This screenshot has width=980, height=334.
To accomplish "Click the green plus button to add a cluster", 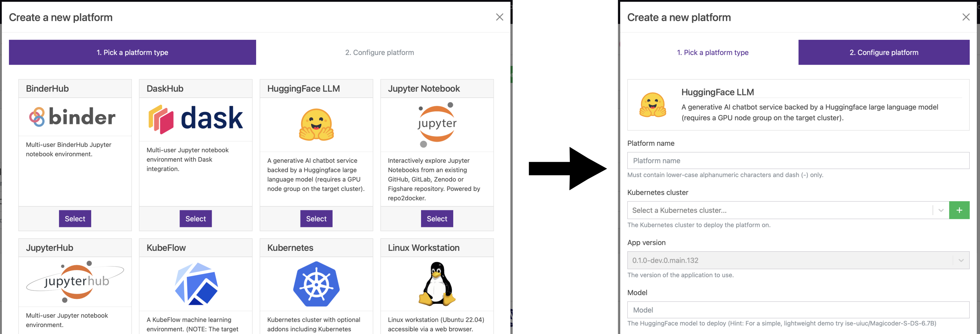I will [x=959, y=210].
